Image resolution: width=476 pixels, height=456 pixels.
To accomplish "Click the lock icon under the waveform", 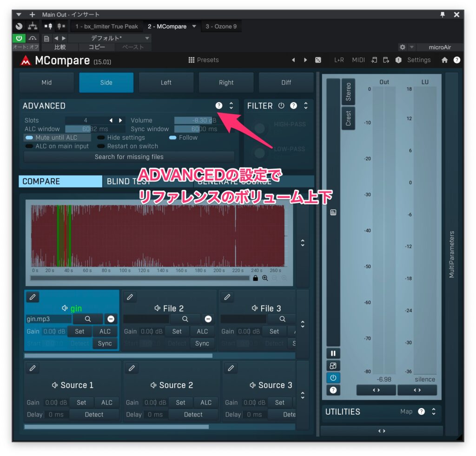I will (x=255, y=278).
